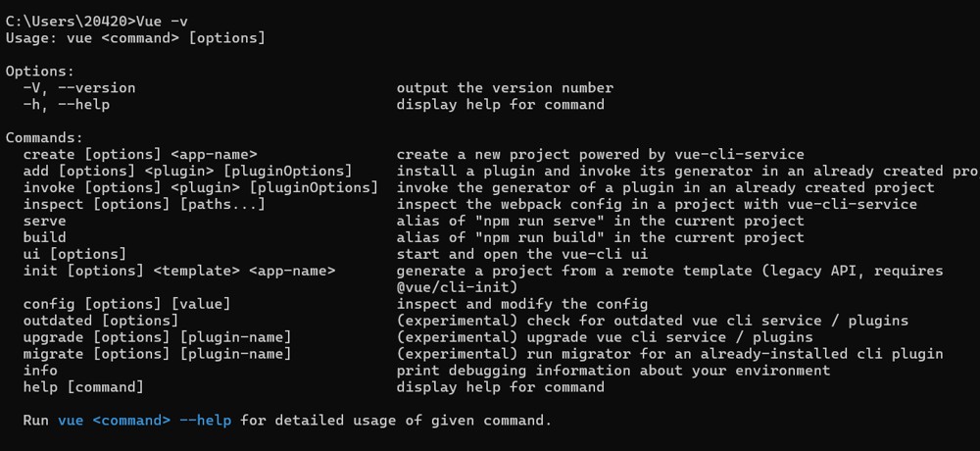Click the "migrate [options] [plugin-name]" command
Screen dimensions: 980x451
[158, 354]
